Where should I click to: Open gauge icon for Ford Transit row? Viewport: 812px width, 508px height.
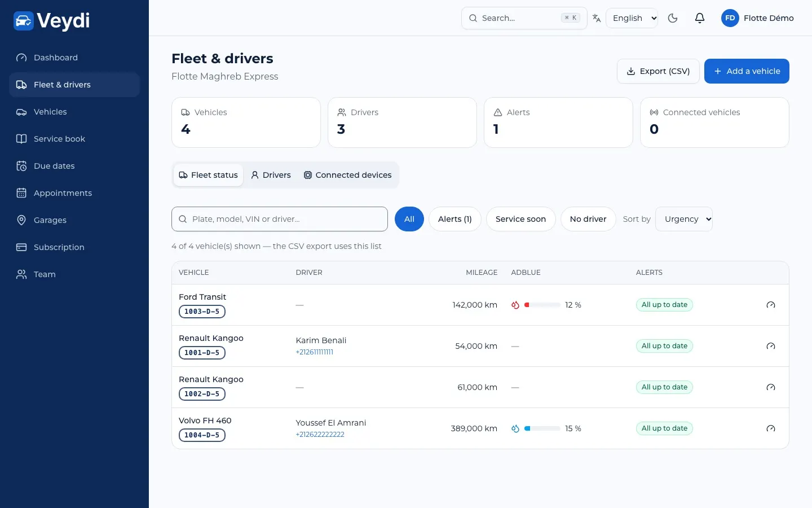click(771, 305)
